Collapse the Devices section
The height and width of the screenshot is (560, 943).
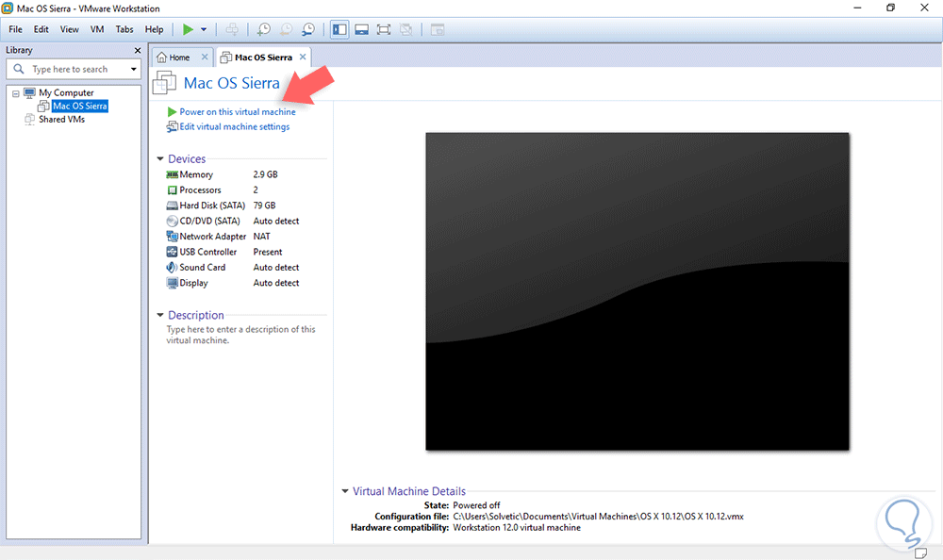pyautogui.click(x=160, y=158)
